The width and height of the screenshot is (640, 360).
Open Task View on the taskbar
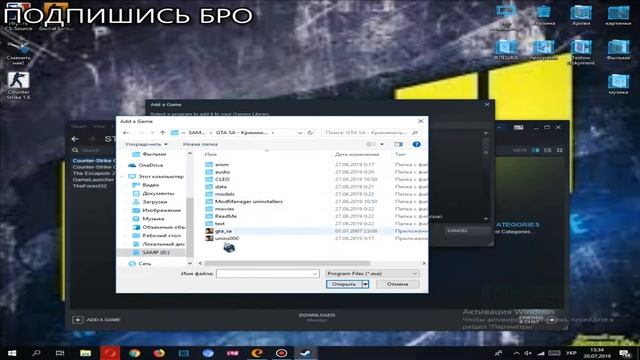(60, 353)
